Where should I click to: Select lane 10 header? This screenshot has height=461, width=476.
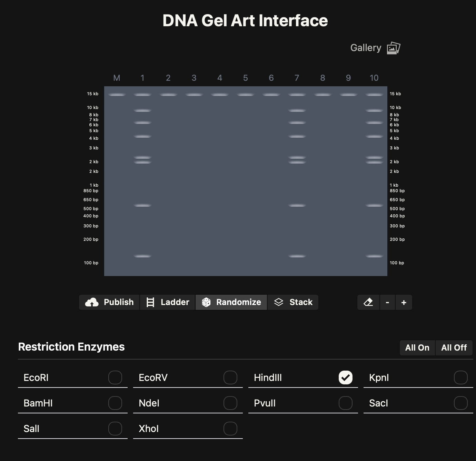point(374,78)
